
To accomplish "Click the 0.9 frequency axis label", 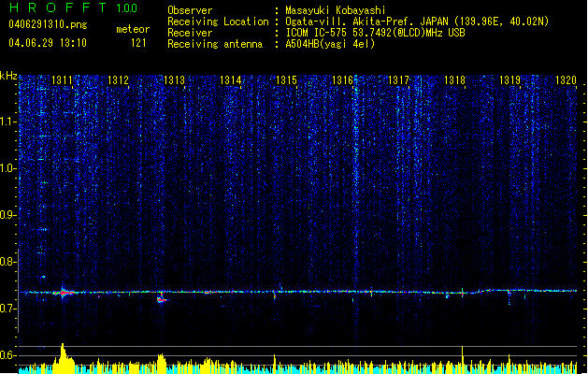I will coord(7,215).
